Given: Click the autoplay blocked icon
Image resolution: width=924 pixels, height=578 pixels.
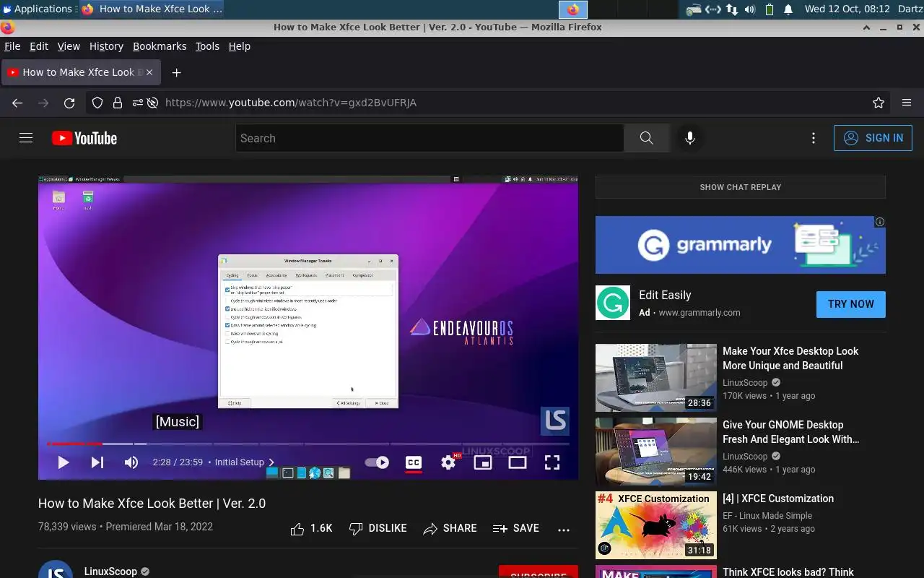Looking at the screenshot, I should [x=152, y=103].
